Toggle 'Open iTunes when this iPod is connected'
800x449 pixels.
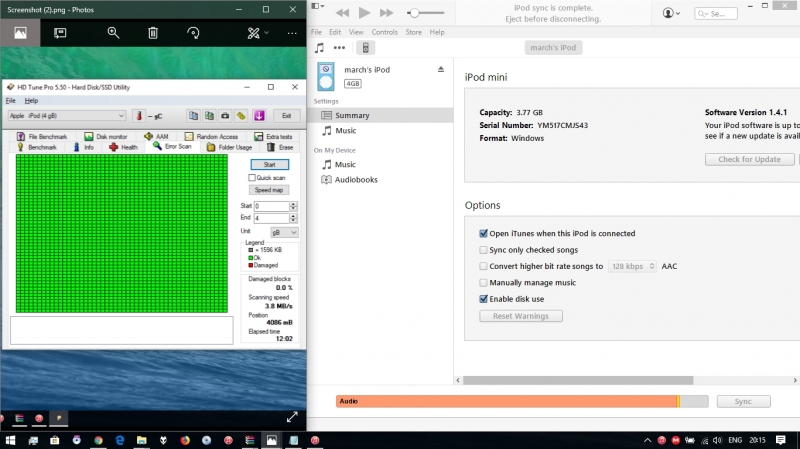[x=484, y=234]
